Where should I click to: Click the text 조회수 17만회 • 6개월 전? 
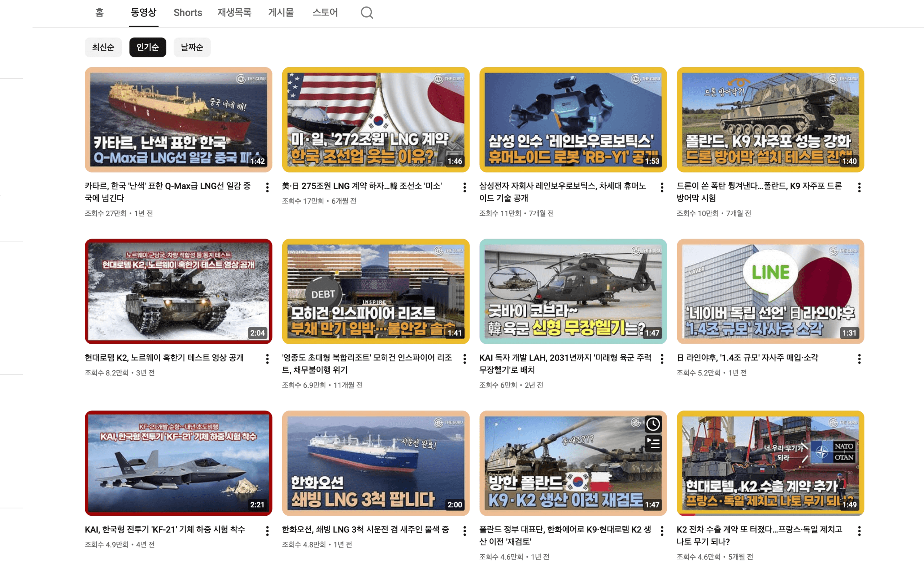pyautogui.click(x=319, y=201)
